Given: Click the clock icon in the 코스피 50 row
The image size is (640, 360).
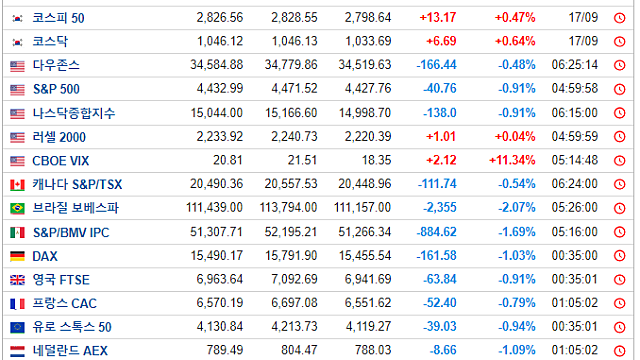Looking at the screenshot, I should click(620, 18).
